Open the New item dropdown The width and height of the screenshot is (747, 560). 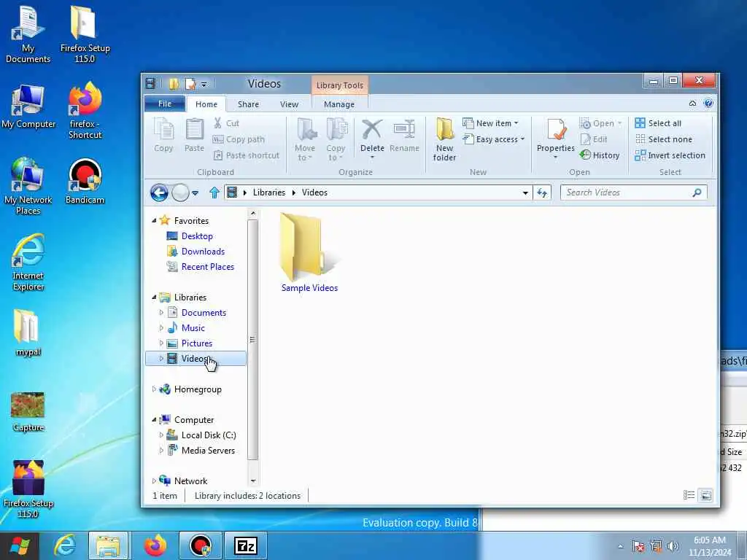(490, 123)
